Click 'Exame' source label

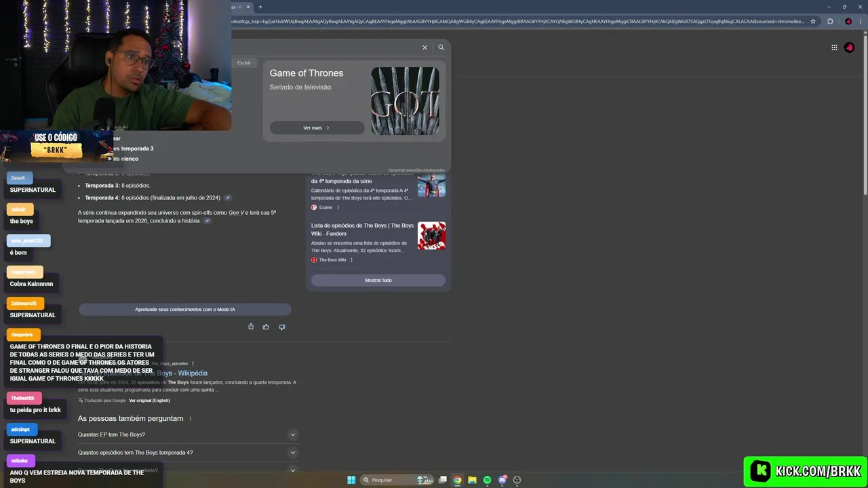pos(325,207)
